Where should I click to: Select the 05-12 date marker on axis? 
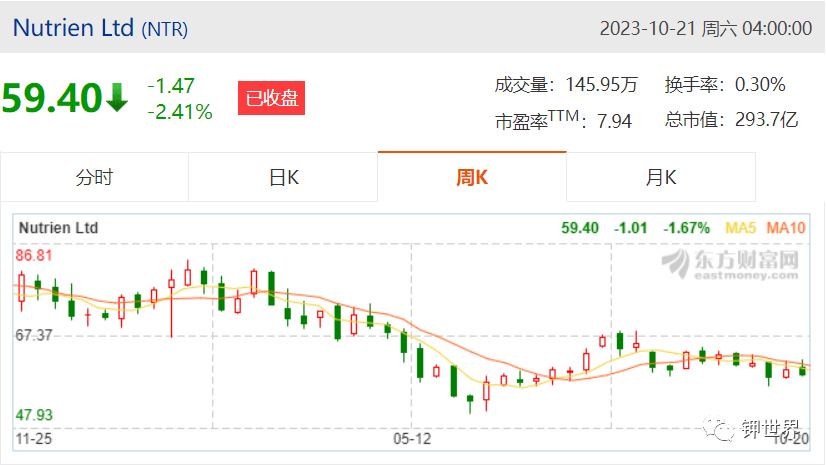pos(412,439)
